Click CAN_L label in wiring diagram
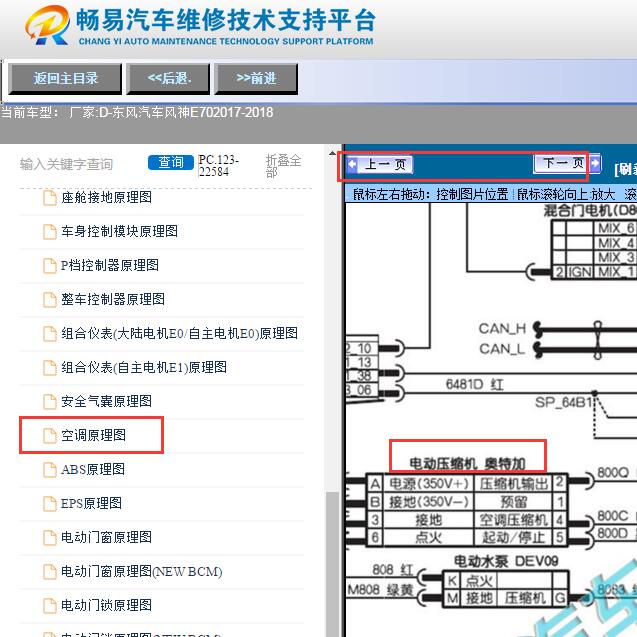The width and height of the screenshot is (637, 637). (502, 349)
